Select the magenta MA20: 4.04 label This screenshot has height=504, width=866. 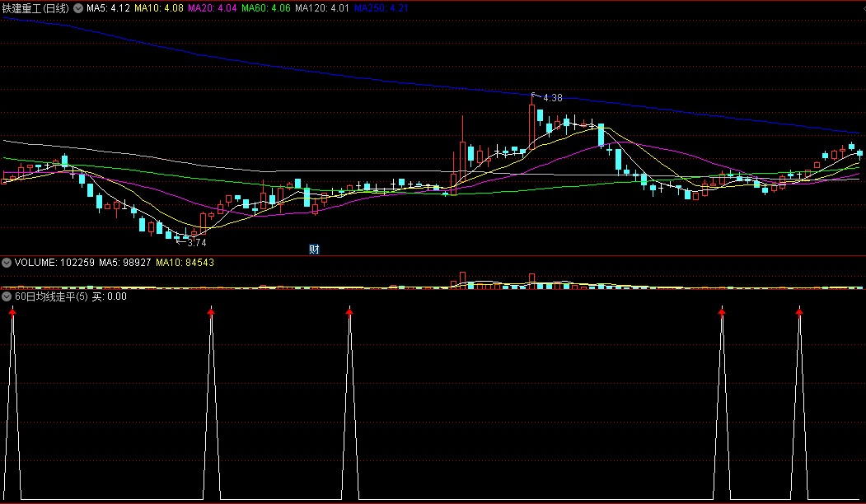tap(213, 8)
